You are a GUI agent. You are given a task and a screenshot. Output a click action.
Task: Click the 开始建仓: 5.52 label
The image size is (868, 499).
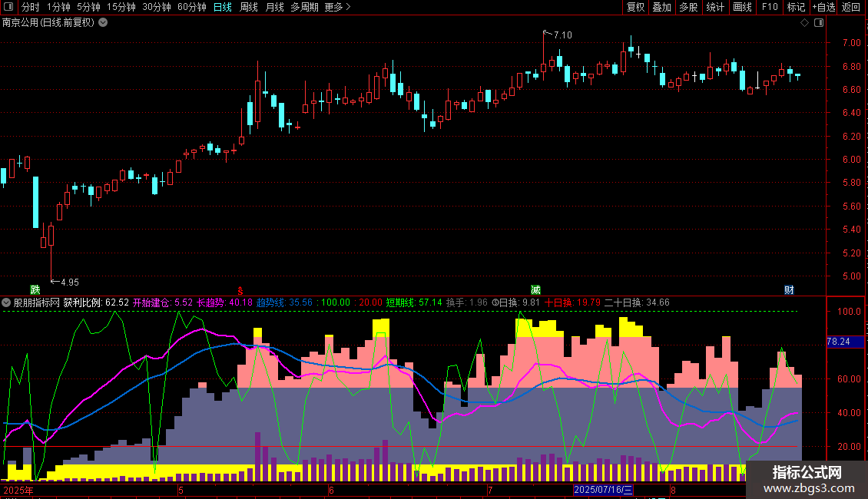[163, 302]
